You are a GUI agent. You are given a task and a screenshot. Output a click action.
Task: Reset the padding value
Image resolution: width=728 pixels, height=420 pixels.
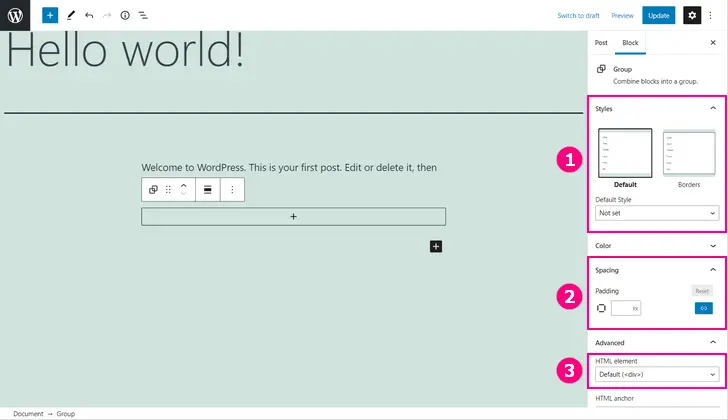point(702,291)
